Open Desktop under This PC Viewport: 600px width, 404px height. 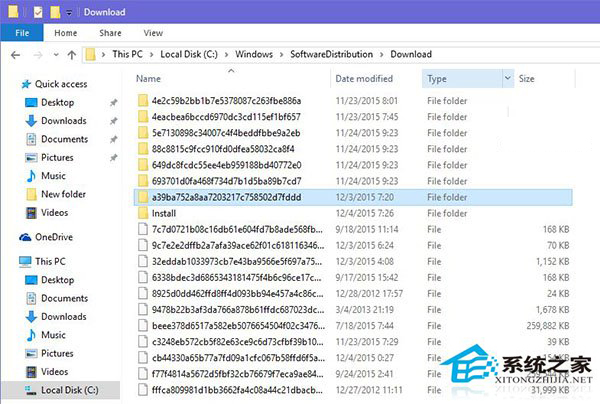coord(57,280)
